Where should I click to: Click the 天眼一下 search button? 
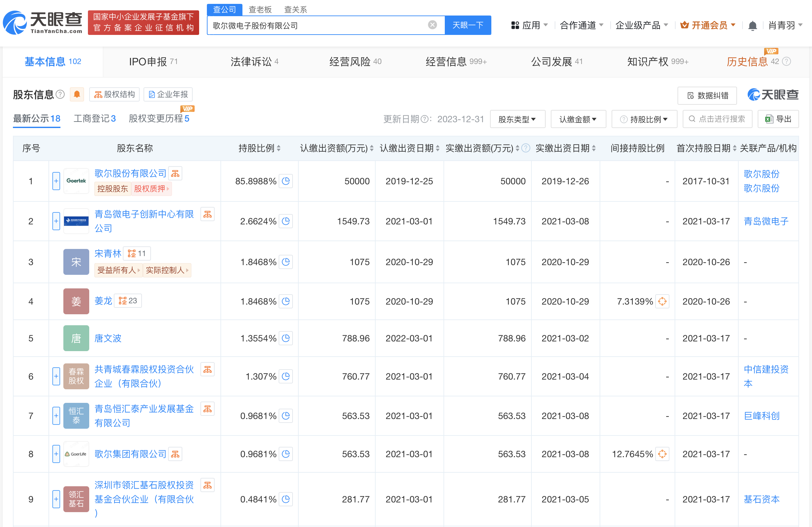468,25
